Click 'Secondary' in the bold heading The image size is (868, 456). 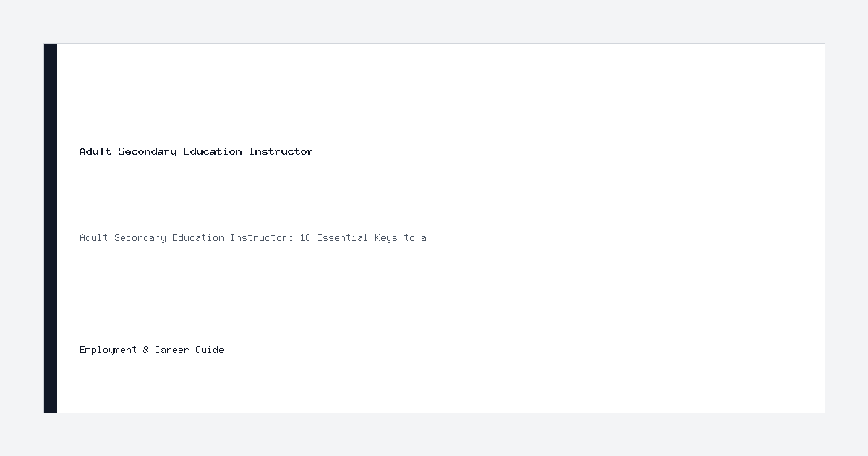(148, 151)
